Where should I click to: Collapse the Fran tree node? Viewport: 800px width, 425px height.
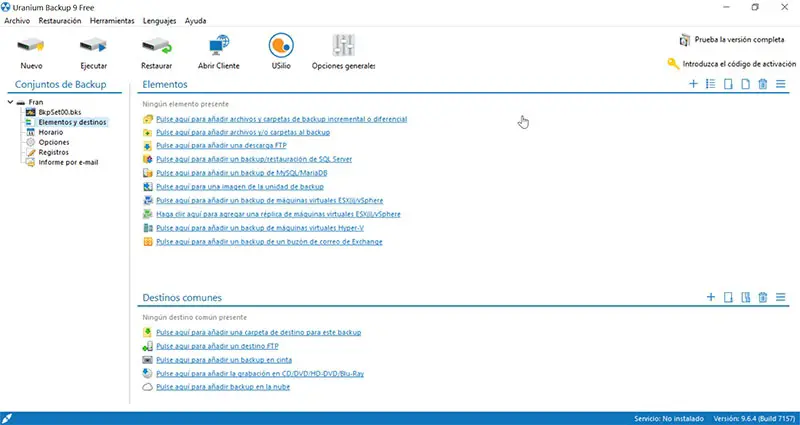click(11, 102)
